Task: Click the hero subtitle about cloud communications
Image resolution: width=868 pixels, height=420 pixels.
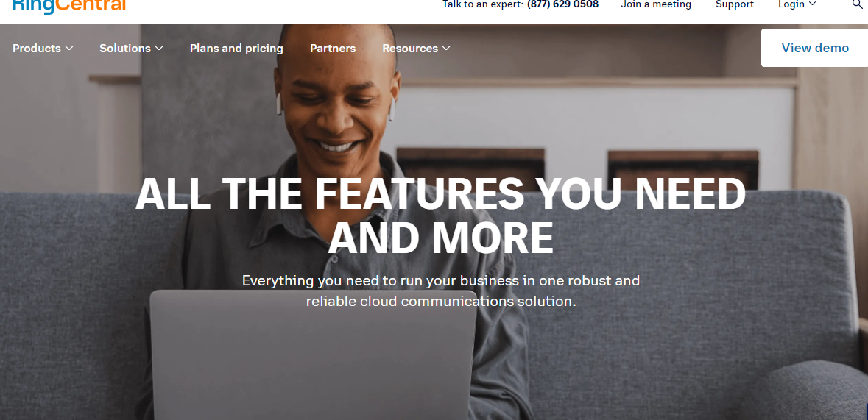Action: pos(441,291)
